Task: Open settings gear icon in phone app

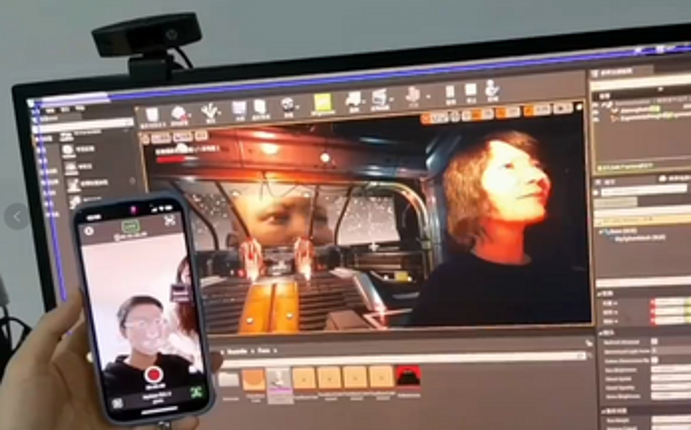Action: point(89,230)
